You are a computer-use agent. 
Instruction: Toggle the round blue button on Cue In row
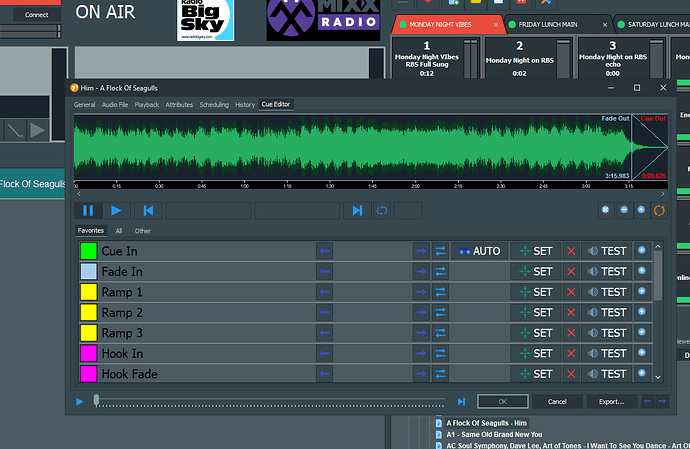pos(642,251)
